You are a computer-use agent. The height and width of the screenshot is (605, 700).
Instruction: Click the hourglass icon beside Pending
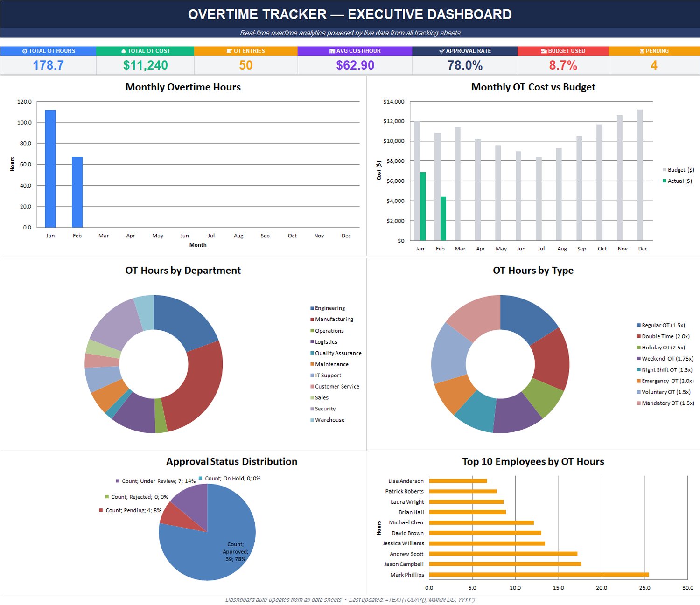pos(642,51)
